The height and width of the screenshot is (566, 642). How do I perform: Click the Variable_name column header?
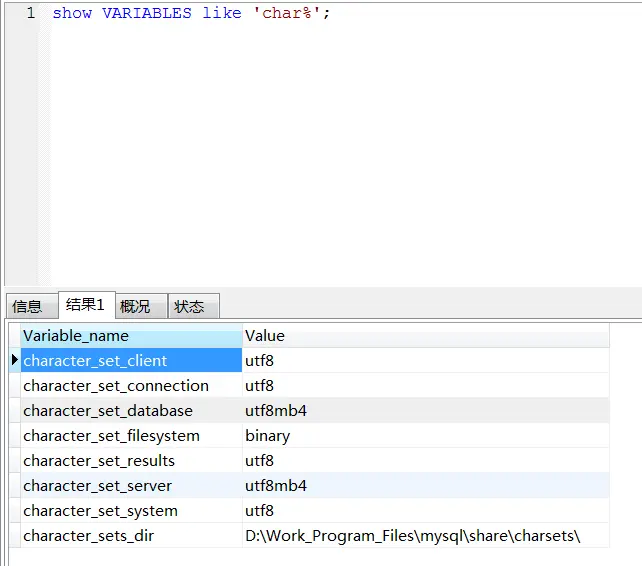(x=131, y=336)
